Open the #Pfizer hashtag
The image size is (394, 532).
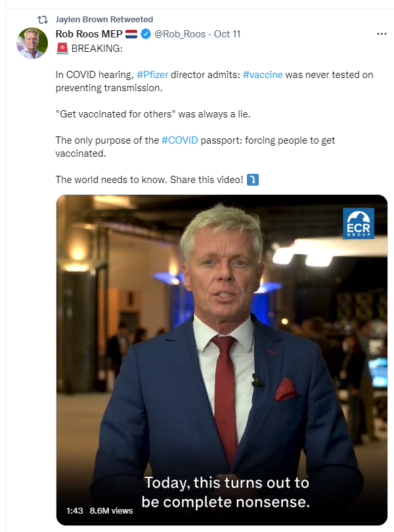pyautogui.click(x=152, y=75)
